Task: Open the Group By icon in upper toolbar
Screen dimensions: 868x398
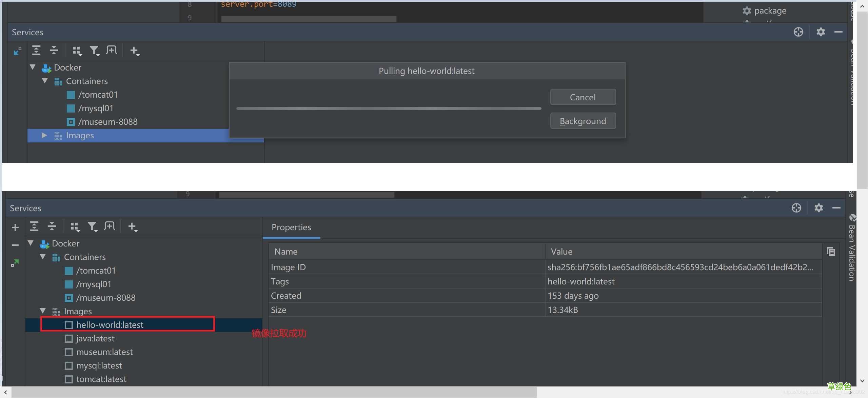Action: (77, 51)
